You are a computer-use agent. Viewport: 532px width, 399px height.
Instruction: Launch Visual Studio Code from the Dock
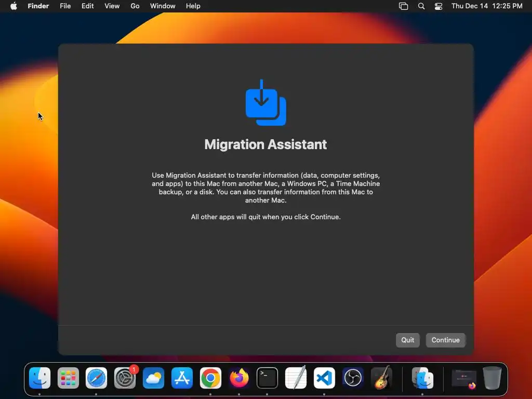tap(324, 378)
